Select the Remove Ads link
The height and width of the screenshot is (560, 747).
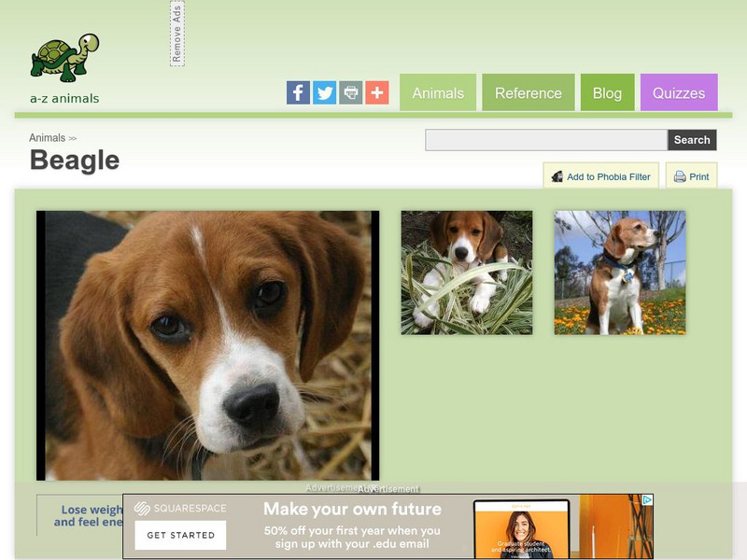coord(177,34)
